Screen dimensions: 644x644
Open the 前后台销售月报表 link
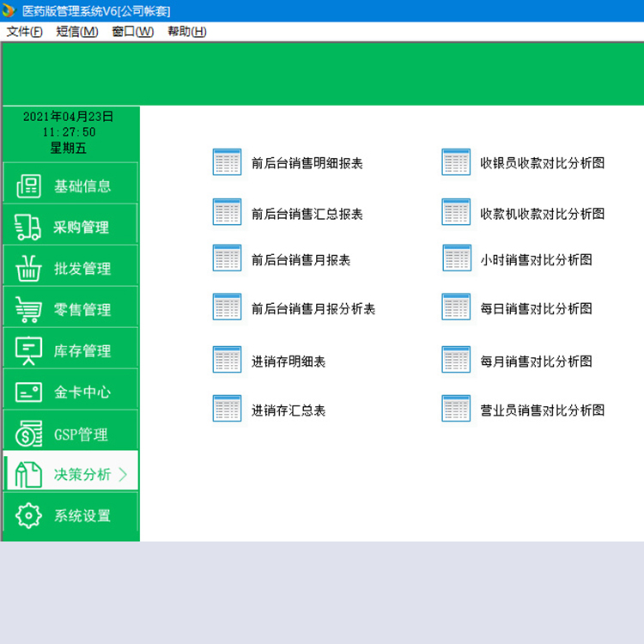(x=301, y=259)
